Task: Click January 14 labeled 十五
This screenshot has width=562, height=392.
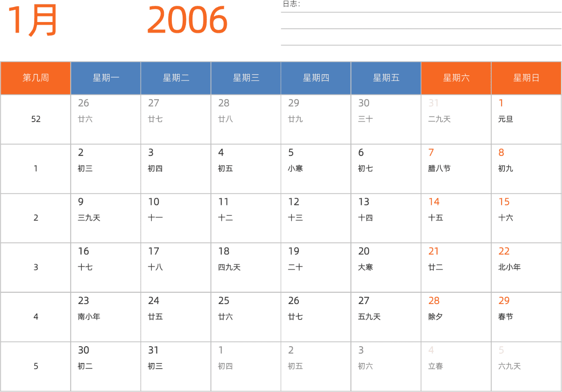Action: coord(456,218)
